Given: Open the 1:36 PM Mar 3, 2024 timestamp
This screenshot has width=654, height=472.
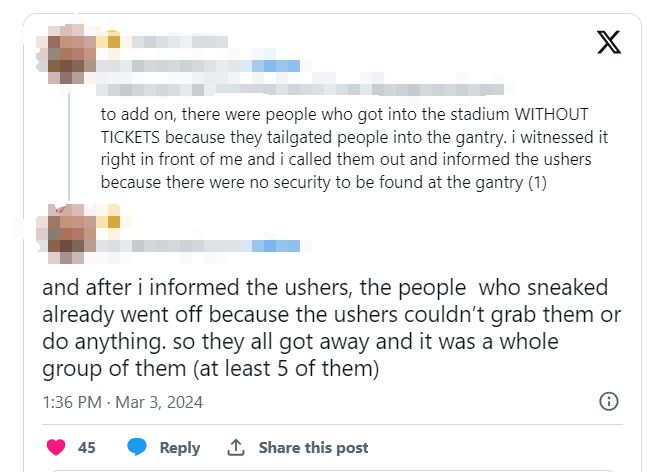Looking at the screenshot, I should [x=123, y=402].
